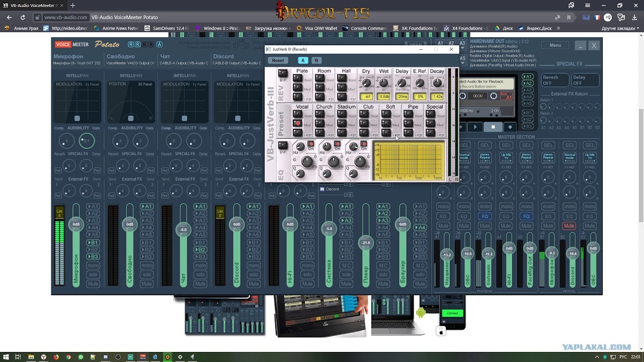Click the Decay value display 1.42s
This screenshot has width=644, height=362.
click(x=438, y=97)
